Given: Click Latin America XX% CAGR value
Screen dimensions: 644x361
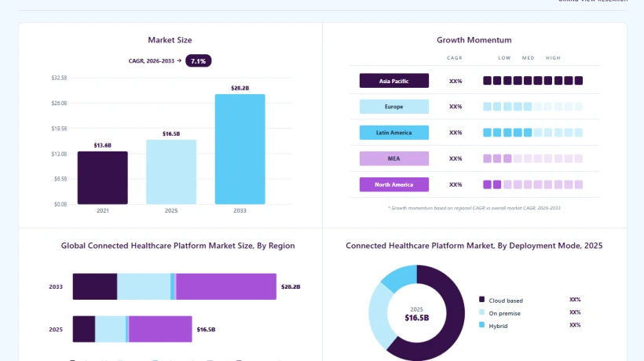Looking at the screenshot, I should (x=456, y=133).
